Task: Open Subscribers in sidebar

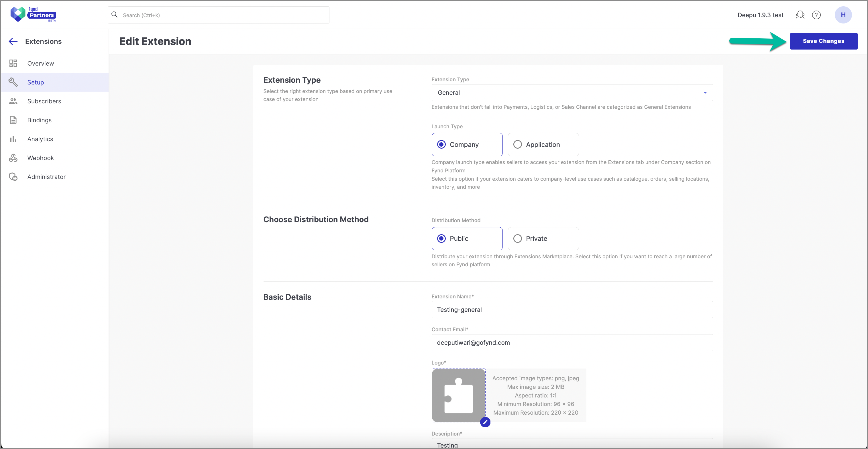Action: point(55,101)
